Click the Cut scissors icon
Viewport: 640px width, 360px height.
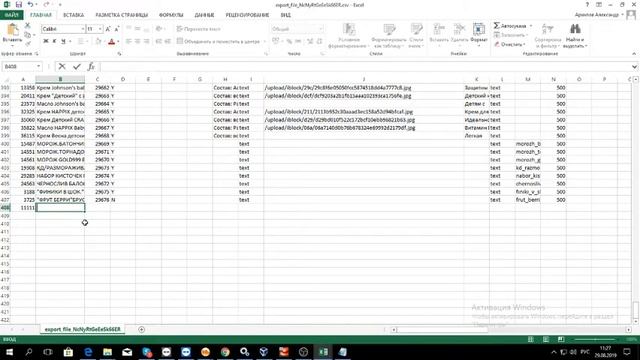coord(27,26)
